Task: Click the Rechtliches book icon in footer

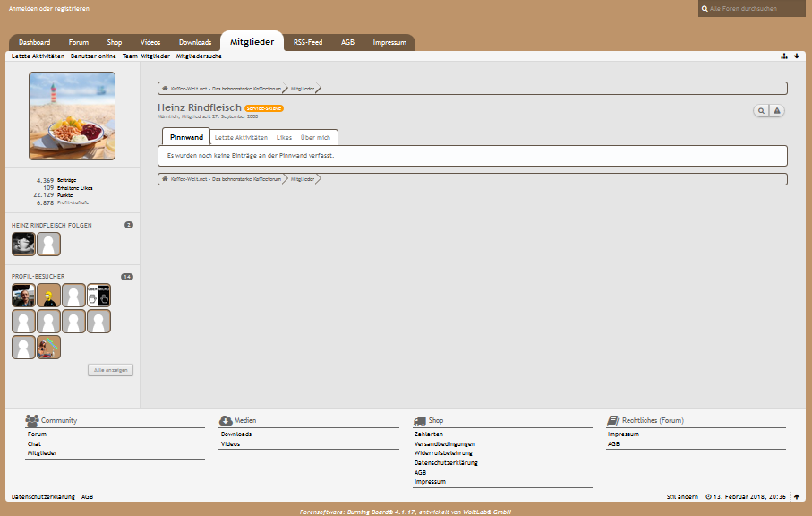Action: [x=613, y=420]
